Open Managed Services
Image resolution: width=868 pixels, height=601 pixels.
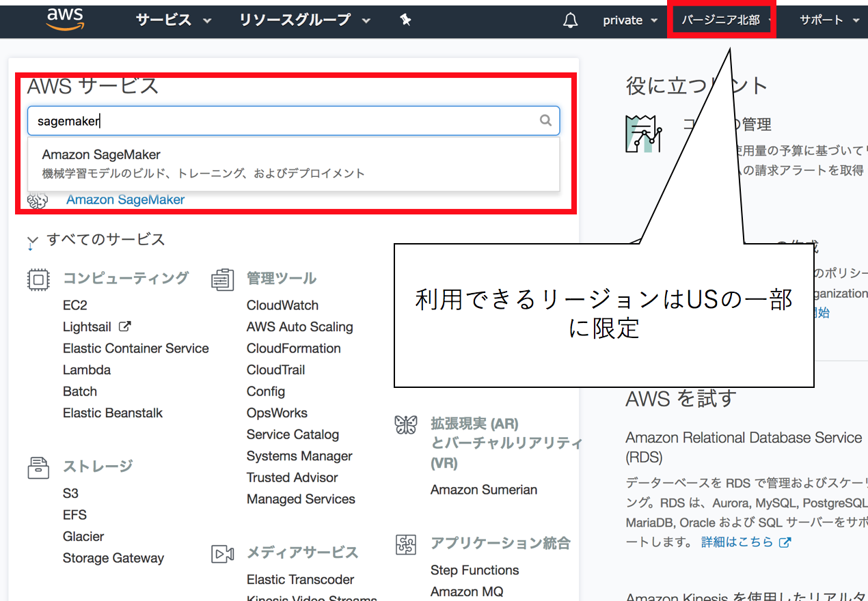[x=301, y=499]
